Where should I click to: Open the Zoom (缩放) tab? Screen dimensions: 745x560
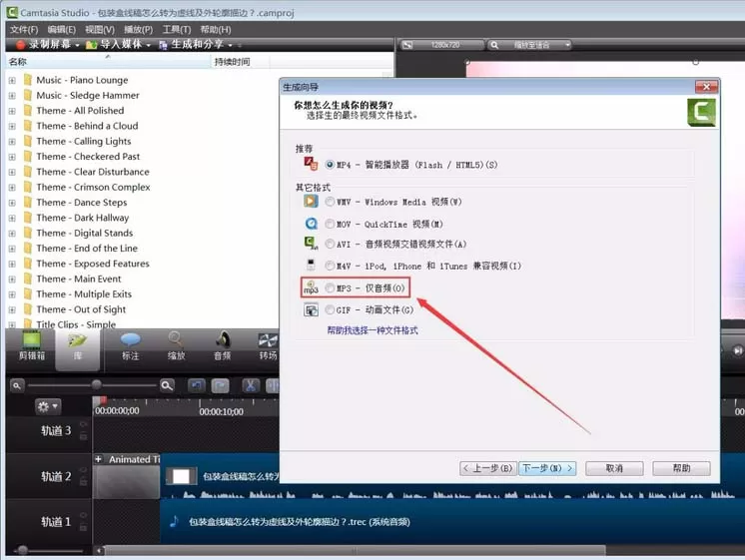(176, 346)
